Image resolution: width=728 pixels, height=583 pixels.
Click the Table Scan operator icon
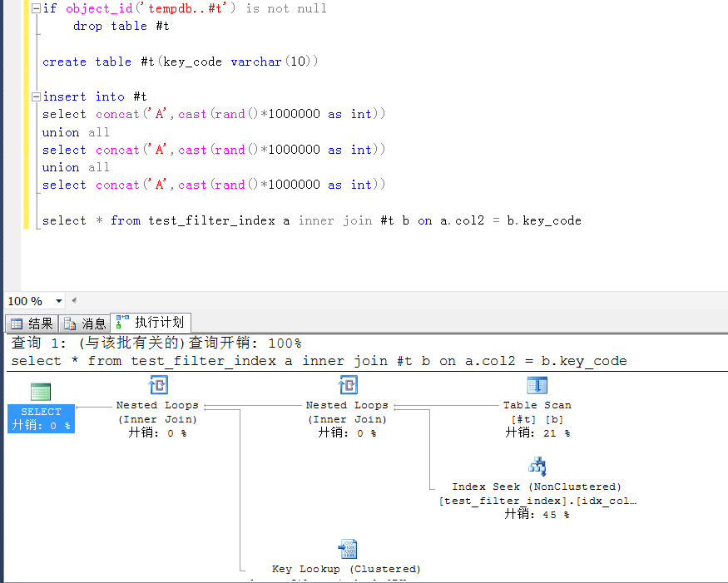(x=537, y=385)
